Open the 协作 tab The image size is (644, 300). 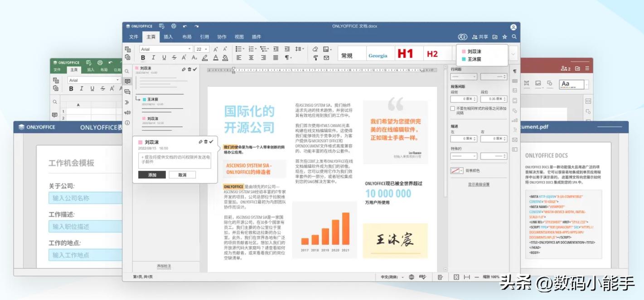pos(222,37)
